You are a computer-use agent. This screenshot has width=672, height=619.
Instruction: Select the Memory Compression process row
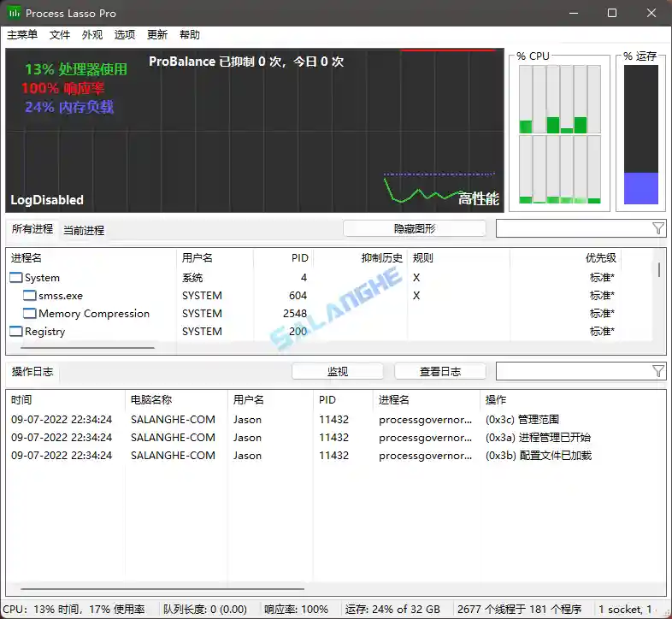(330, 314)
